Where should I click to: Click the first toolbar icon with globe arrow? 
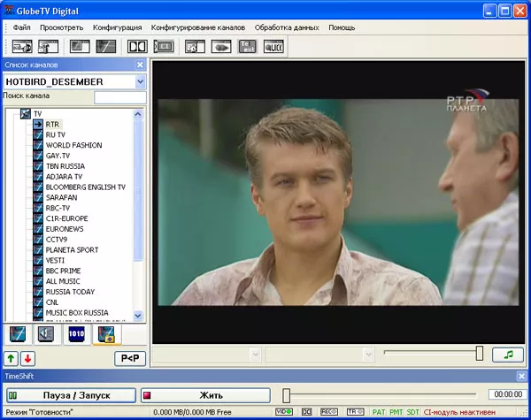(x=22, y=46)
